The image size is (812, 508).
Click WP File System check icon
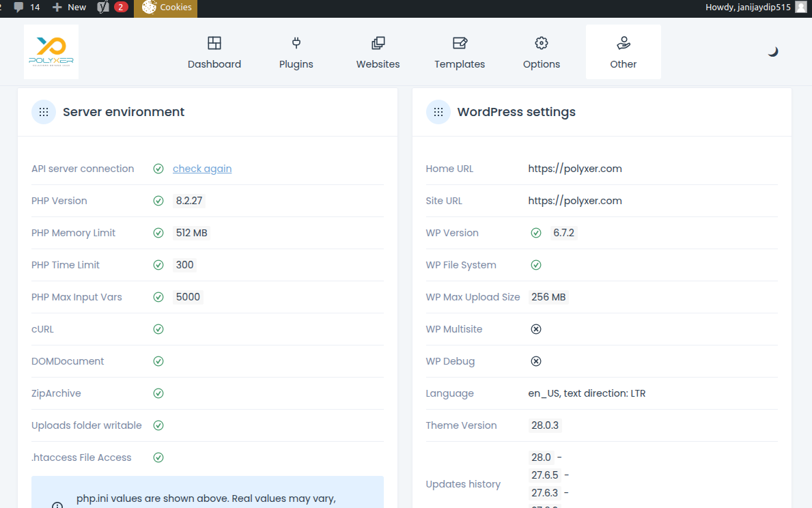536,265
